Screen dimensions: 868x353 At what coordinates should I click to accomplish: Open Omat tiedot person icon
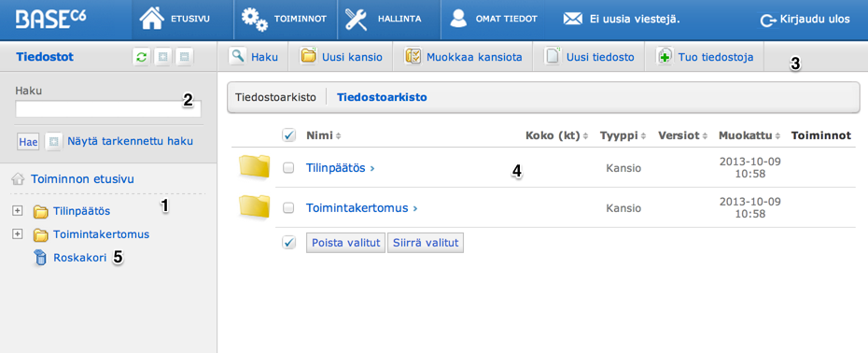[458, 19]
